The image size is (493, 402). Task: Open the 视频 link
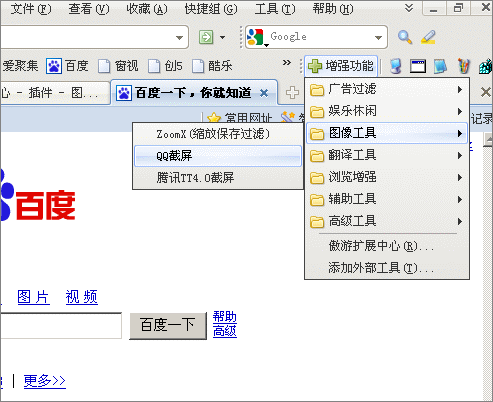click(82, 297)
